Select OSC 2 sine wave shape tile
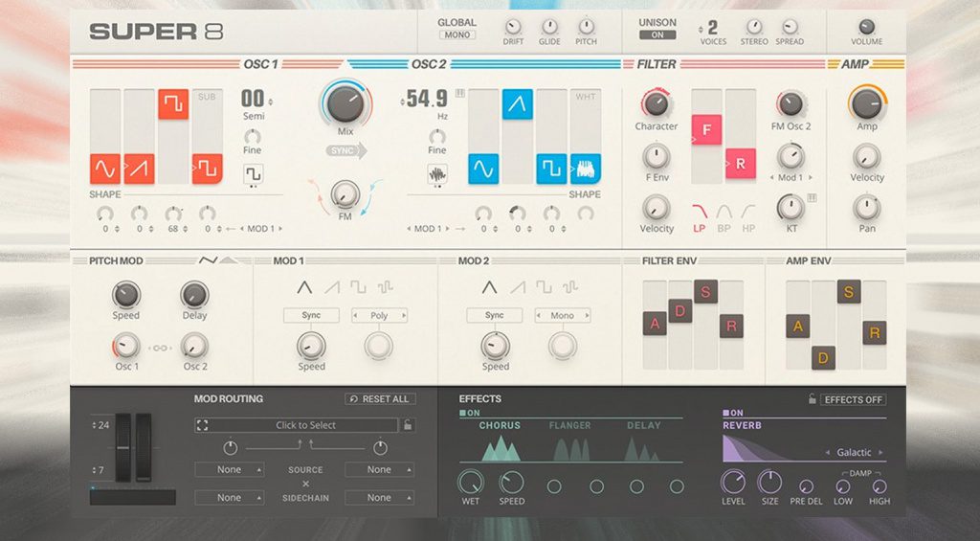Viewport: 980px width, 541px height. 483,169
